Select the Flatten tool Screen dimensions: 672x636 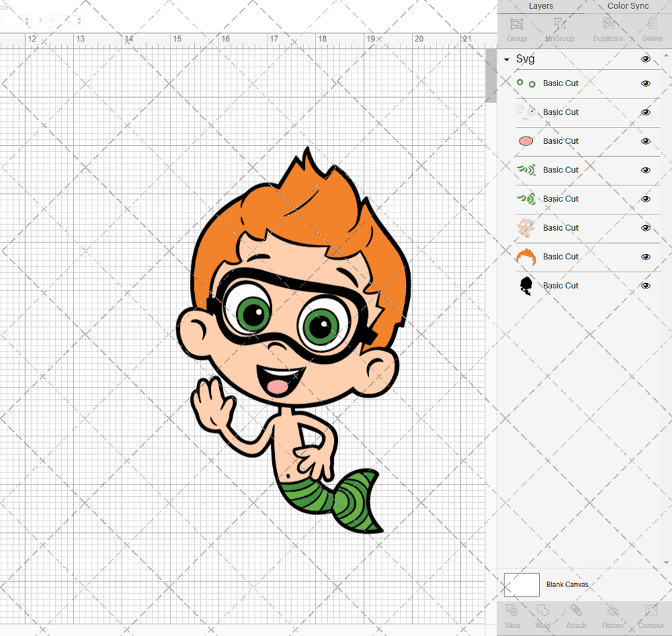click(612, 618)
